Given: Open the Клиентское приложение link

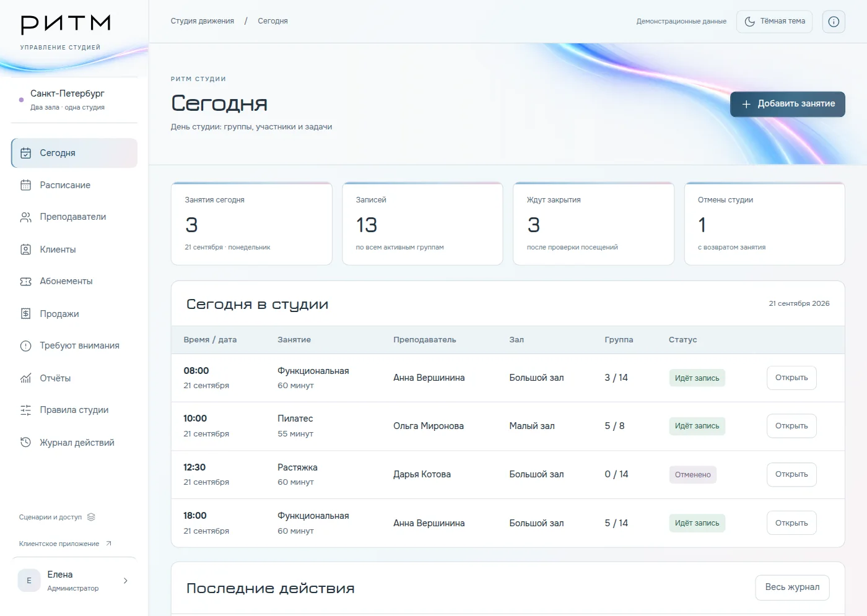Looking at the screenshot, I should point(65,544).
